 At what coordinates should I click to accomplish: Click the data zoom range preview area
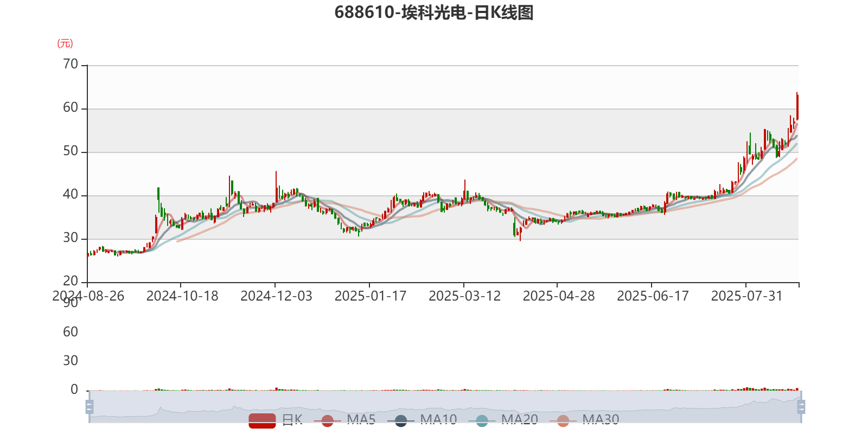pyautogui.click(x=445, y=407)
